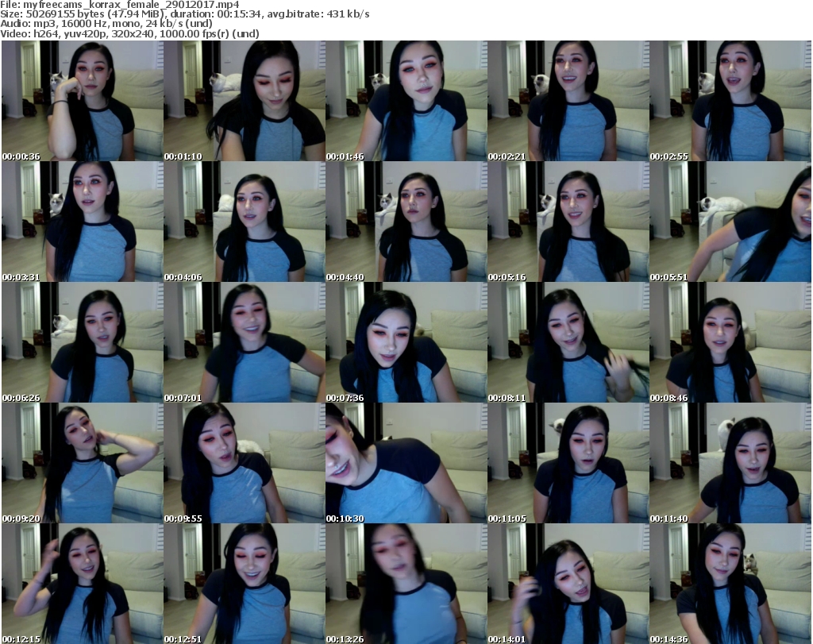
Task: Pick the 00:08:46 preview frame
Action: 730,342
